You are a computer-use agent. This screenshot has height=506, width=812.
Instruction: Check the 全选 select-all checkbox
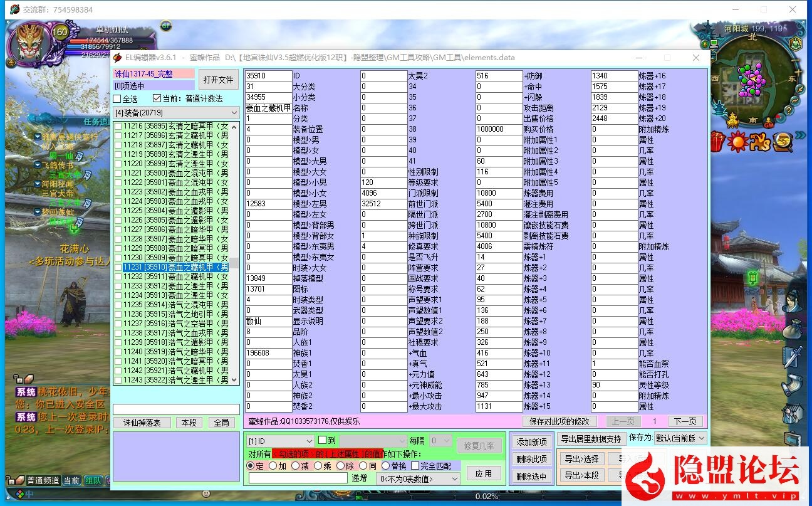click(x=117, y=99)
